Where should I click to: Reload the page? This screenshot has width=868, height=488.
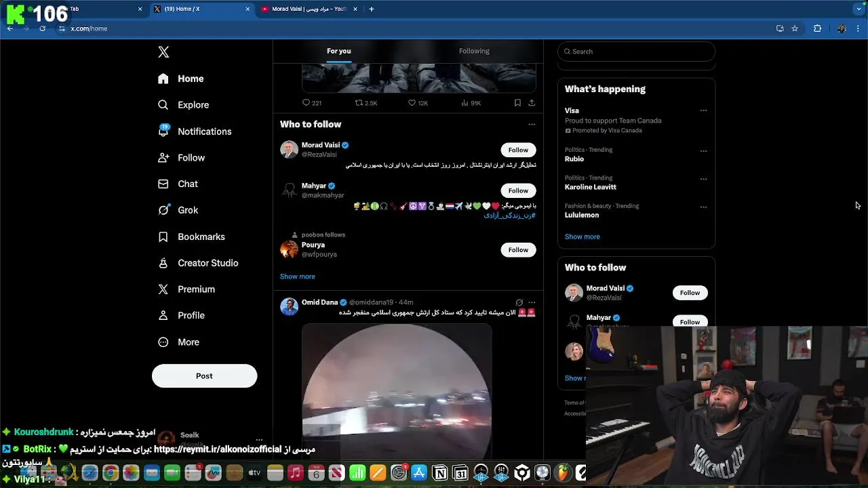[42, 28]
